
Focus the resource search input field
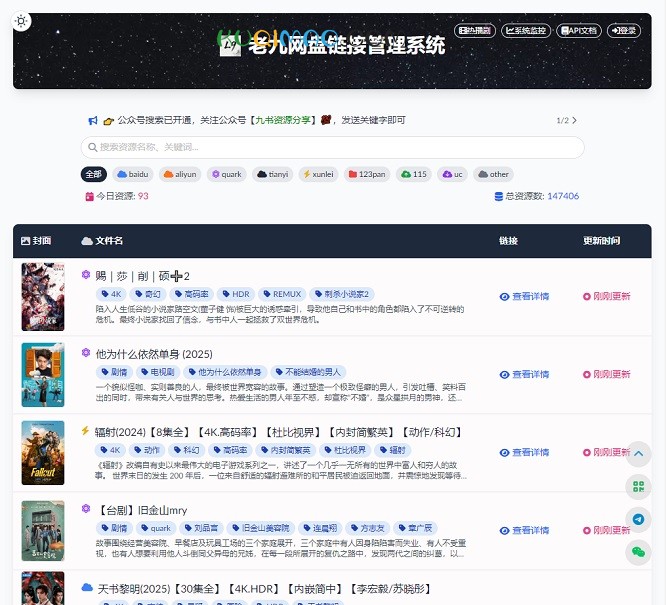tap(332, 147)
